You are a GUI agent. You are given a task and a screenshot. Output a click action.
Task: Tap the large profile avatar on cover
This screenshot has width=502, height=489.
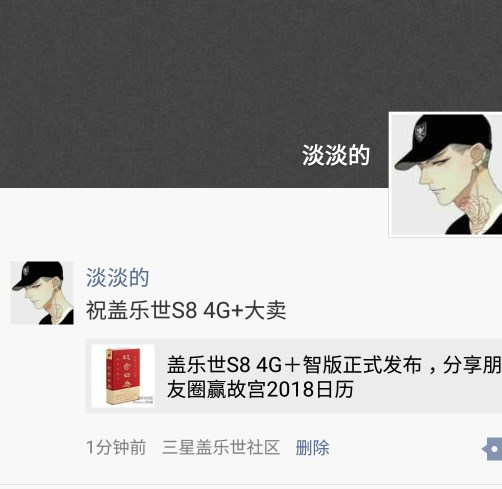pyautogui.click(x=446, y=175)
